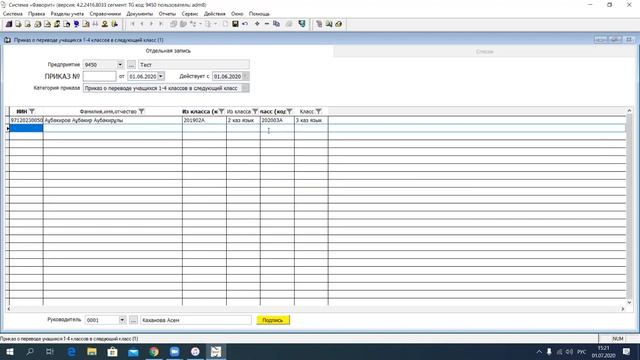This screenshot has height=360, width=640.
Task: Open the Окно menu
Action: click(237, 14)
